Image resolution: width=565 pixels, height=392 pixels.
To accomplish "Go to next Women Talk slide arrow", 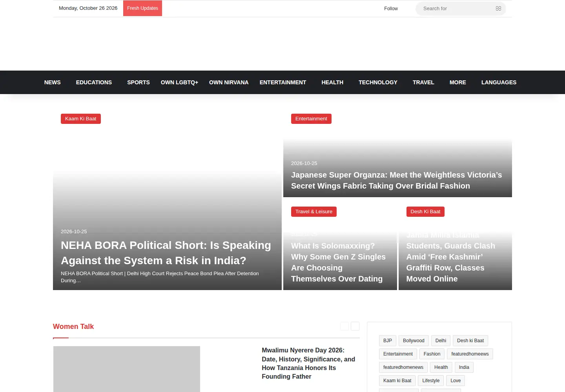I will pyautogui.click(x=355, y=326).
